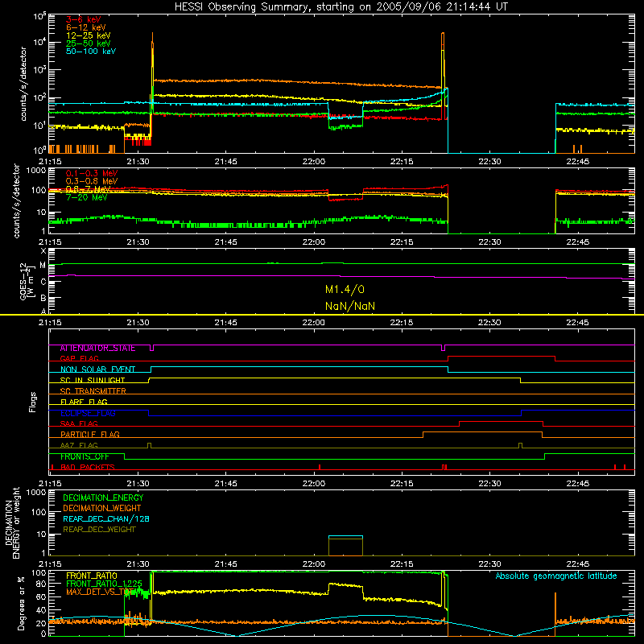The image size is (644, 644).
Task: Click the 22:30 tick under the Flags panel
Action: [489, 484]
